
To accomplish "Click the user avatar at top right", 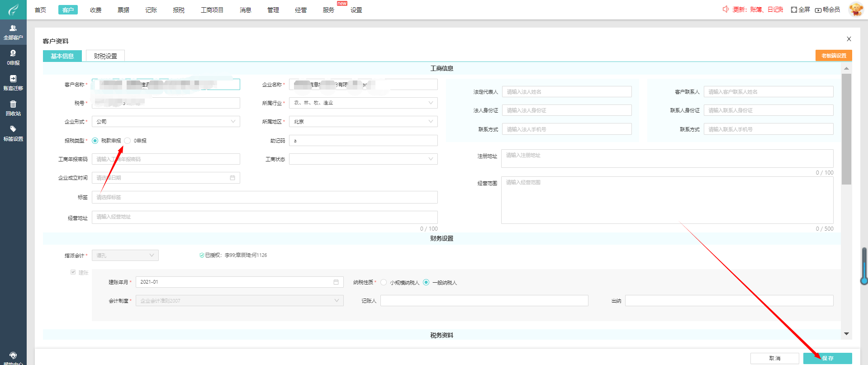I will (x=856, y=9).
